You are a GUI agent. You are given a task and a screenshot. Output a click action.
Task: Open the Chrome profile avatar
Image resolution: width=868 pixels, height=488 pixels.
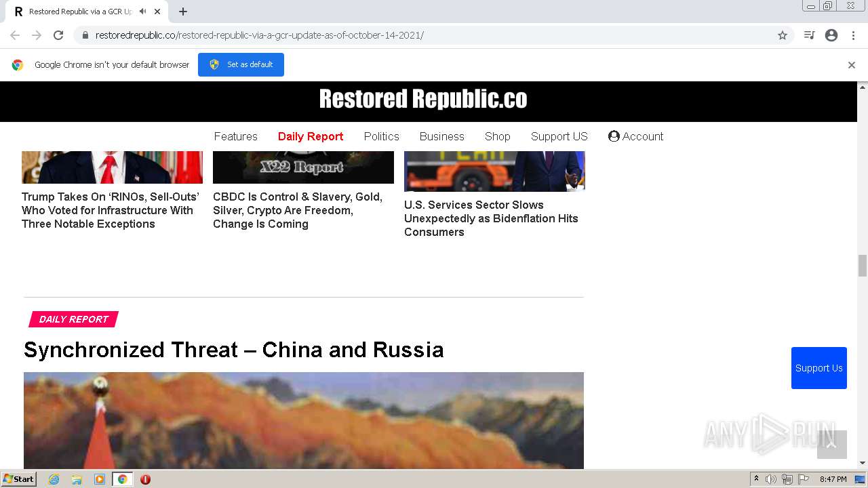831,35
